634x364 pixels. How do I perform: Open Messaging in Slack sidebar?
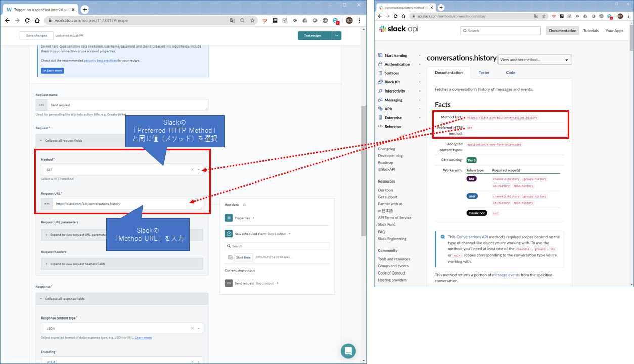[393, 100]
